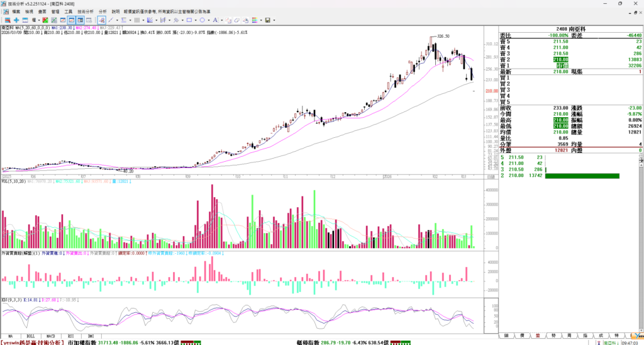Screen dimensions: 644x345
Task: Open the multicolor palette icon in the toolbar
Action: (x=255, y=20)
